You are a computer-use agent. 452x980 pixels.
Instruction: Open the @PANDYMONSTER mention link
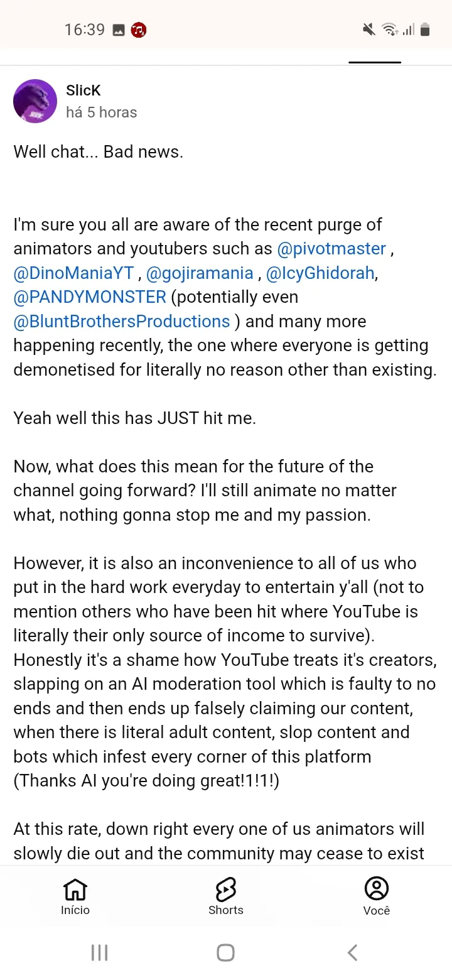90,297
